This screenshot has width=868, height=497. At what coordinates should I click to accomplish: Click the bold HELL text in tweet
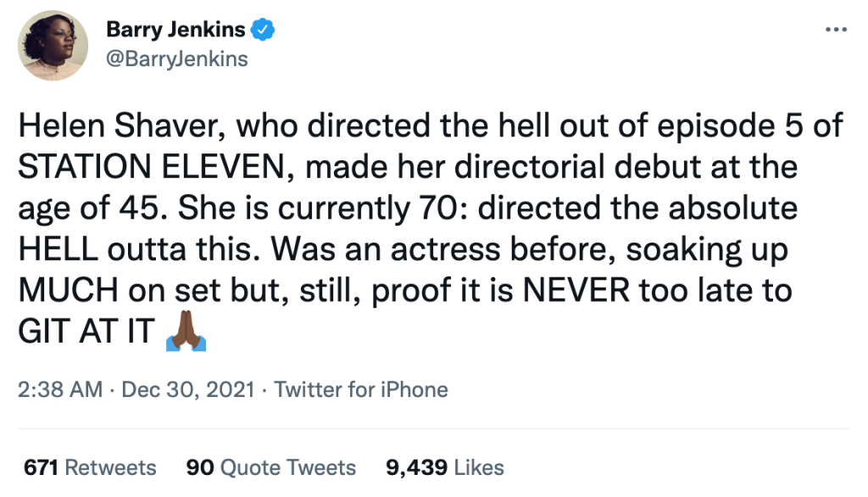coord(58,249)
